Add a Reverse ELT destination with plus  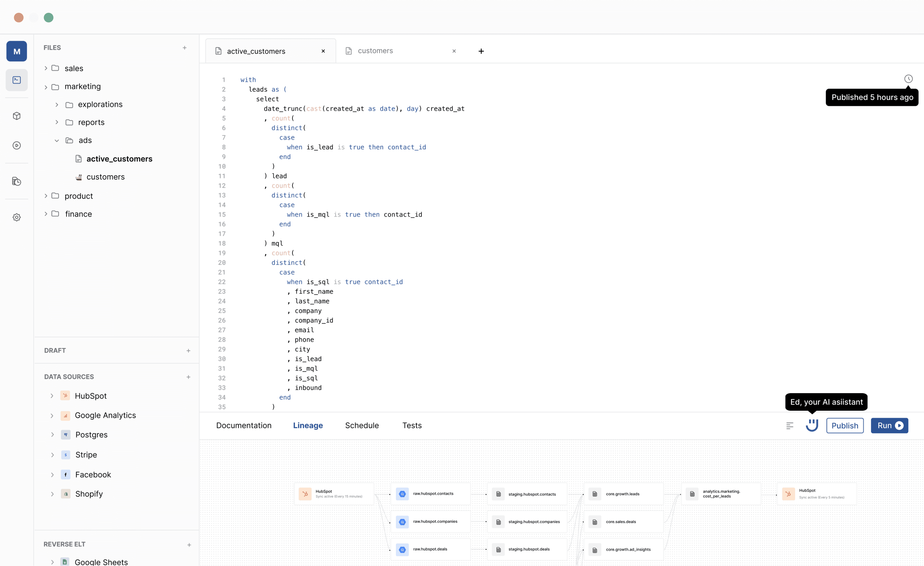[189, 545]
